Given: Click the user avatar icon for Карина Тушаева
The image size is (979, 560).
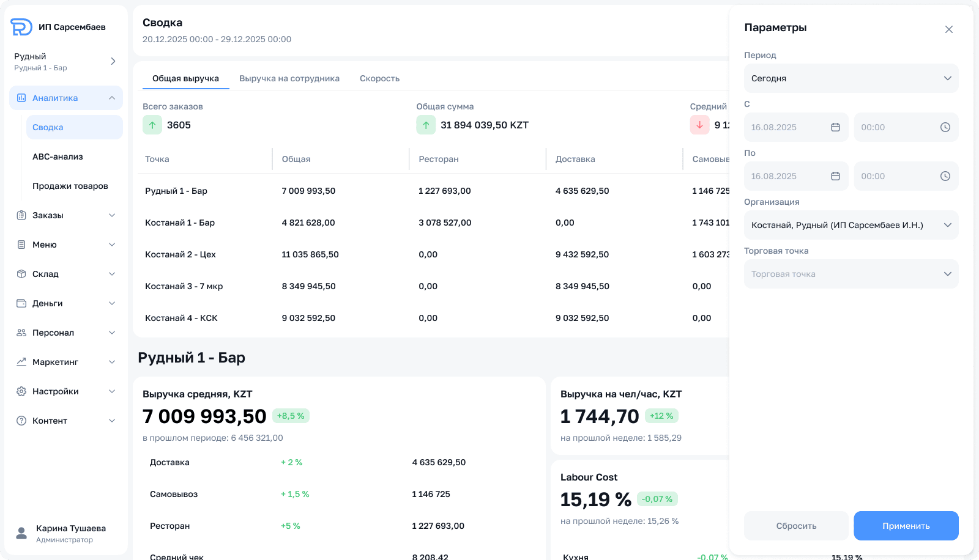Looking at the screenshot, I should tap(21, 533).
